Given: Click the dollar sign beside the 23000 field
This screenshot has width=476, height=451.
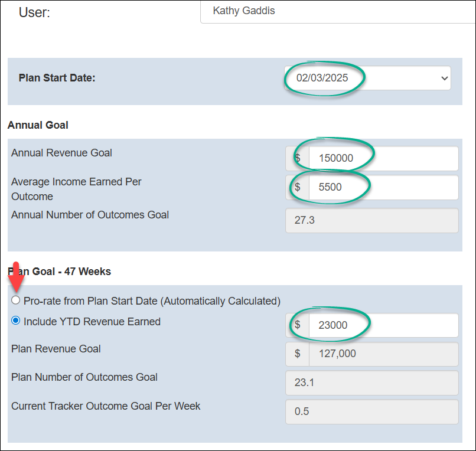Looking at the screenshot, I should click(298, 325).
